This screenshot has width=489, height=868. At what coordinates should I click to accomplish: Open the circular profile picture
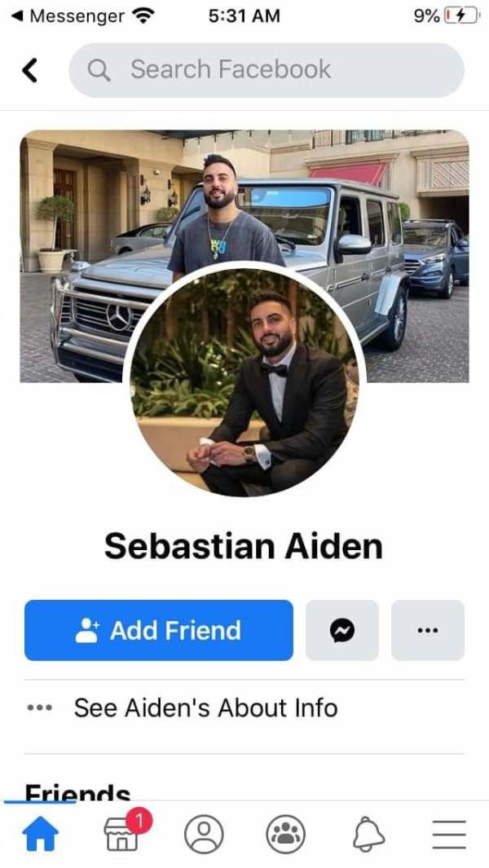tap(244, 382)
